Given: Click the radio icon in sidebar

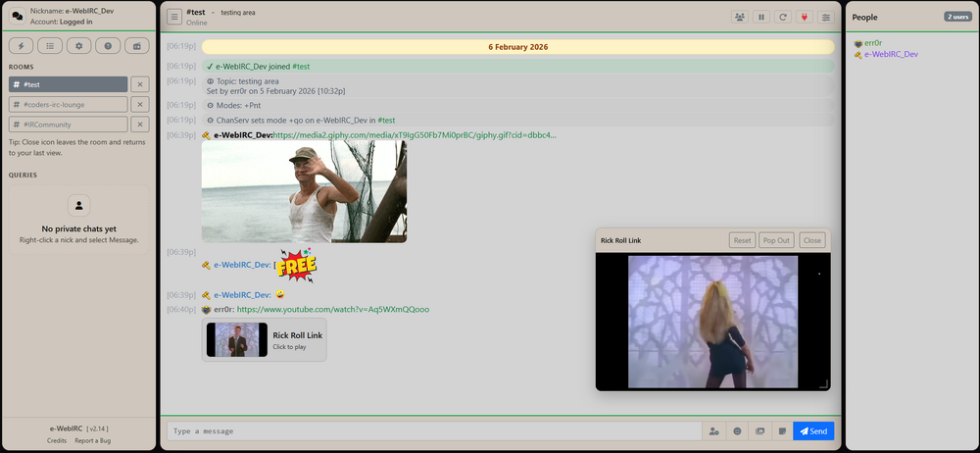Looking at the screenshot, I should pyautogui.click(x=137, y=46).
